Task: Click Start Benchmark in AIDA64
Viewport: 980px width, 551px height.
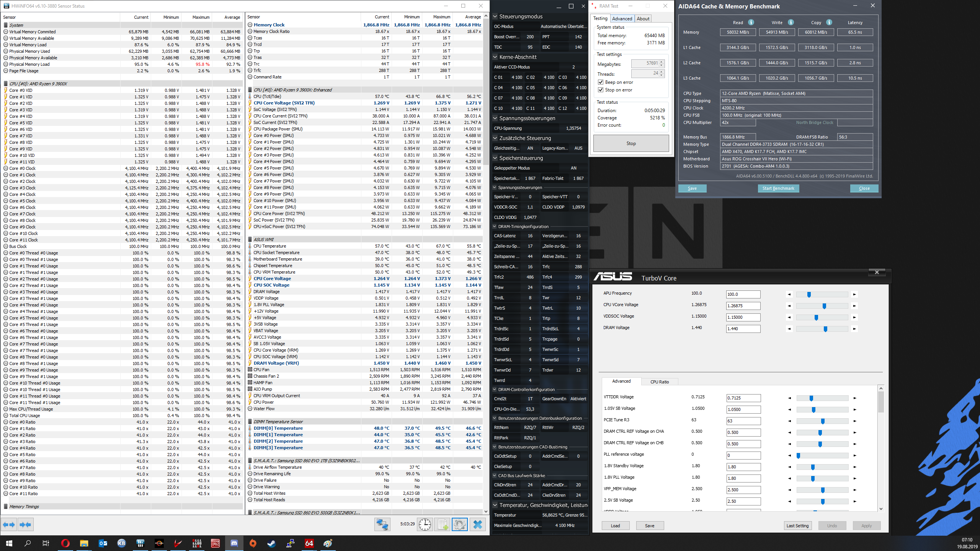Action: (778, 188)
